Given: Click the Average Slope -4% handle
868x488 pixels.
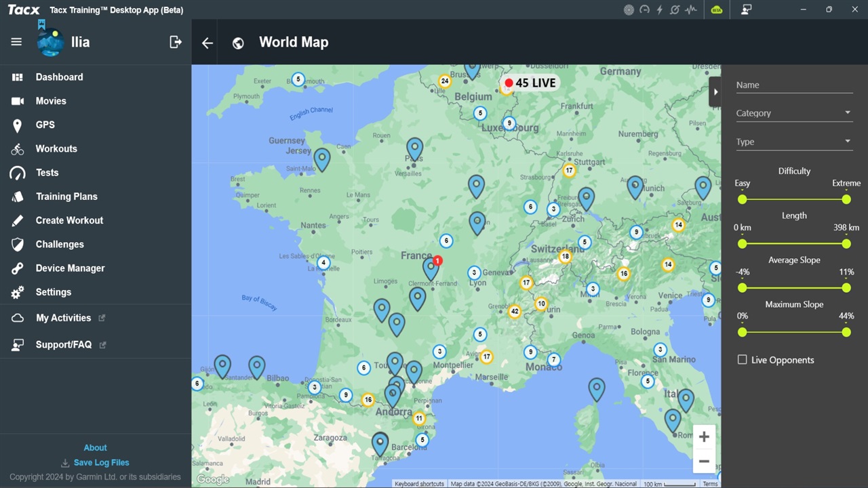Looking at the screenshot, I should point(743,288).
